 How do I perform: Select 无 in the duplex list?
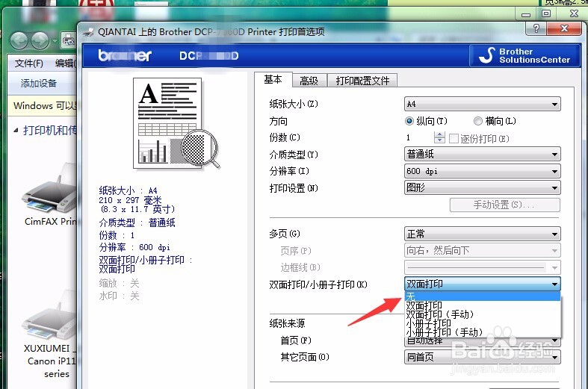coord(482,296)
